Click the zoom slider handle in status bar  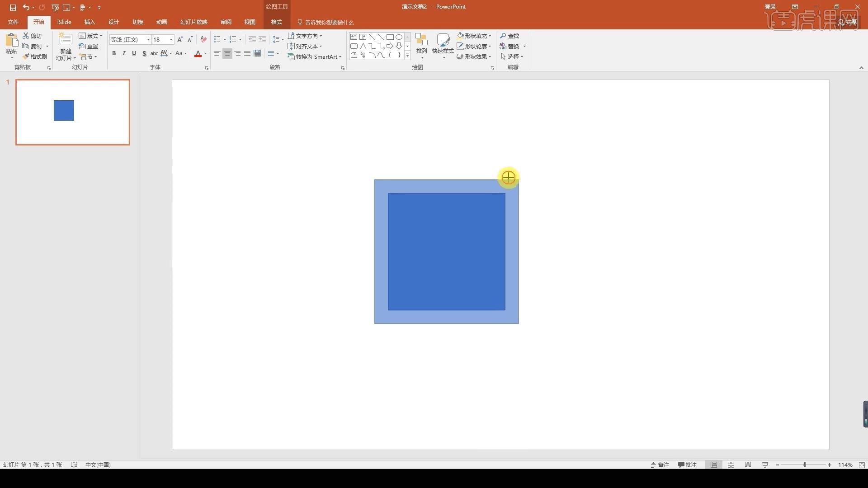pos(804,465)
